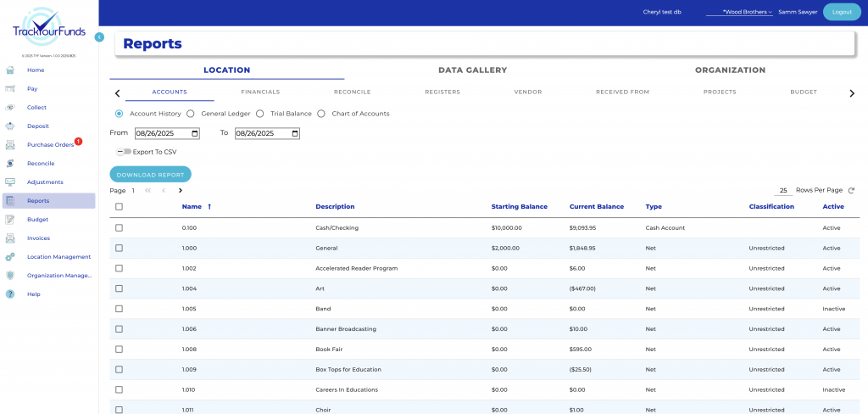Click the Rows Per Page input field

pyautogui.click(x=783, y=191)
